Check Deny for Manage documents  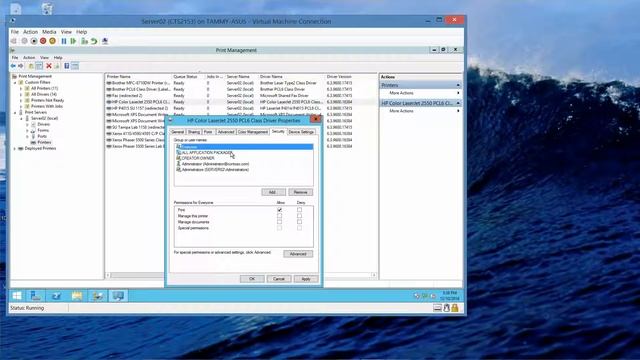pyautogui.click(x=300, y=222)
